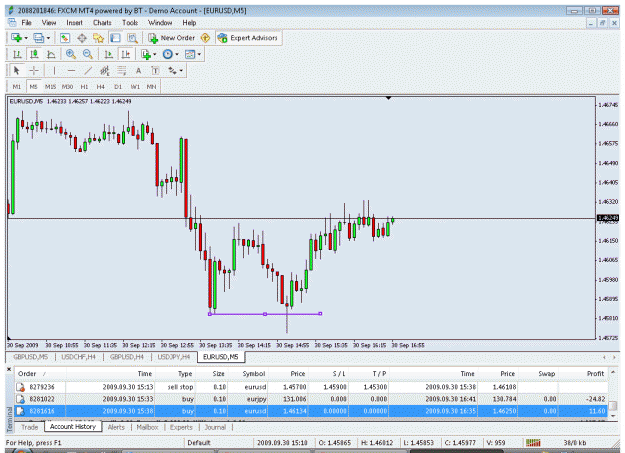Viewport: 625px width, 453px height.
Task: Click the Arrows objects icon
Action: (172, 71)
